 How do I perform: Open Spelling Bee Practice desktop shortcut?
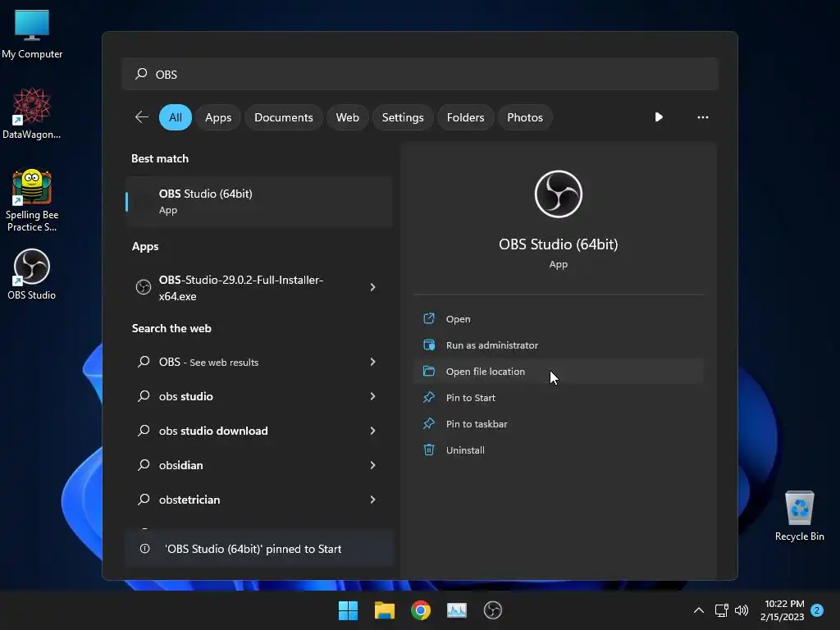[32, 200]
